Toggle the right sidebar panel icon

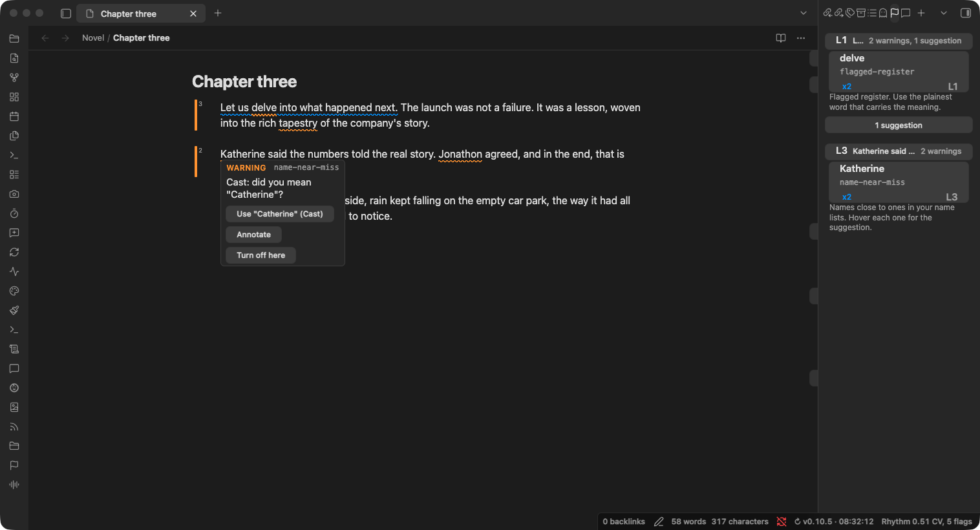point(966,13)
